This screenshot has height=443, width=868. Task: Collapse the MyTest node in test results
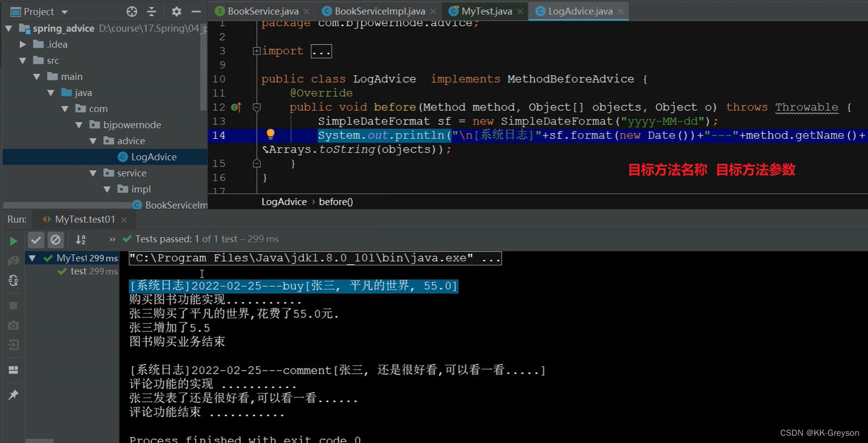tap(32, 258)
